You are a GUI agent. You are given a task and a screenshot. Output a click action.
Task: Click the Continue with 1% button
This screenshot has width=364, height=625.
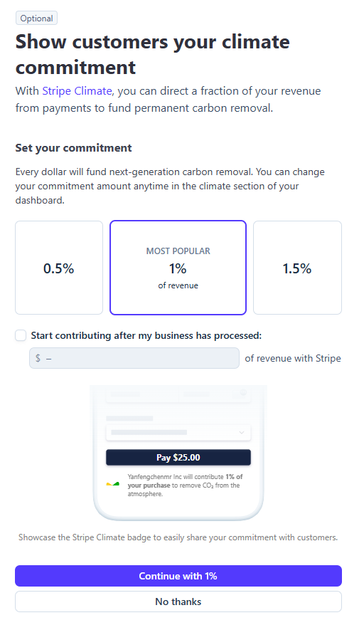178,576
